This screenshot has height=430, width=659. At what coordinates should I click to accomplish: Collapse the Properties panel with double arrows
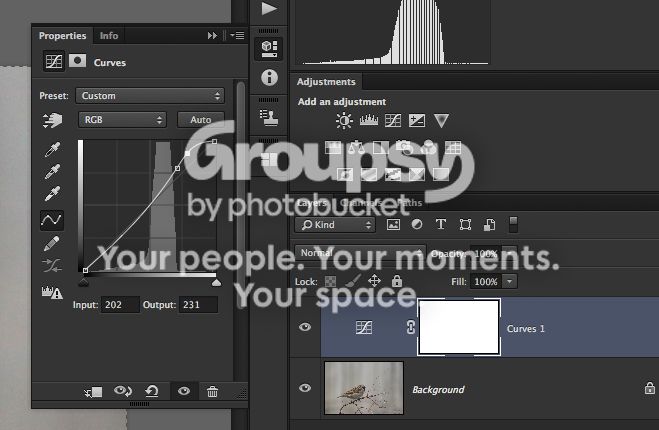coord(212,36)
